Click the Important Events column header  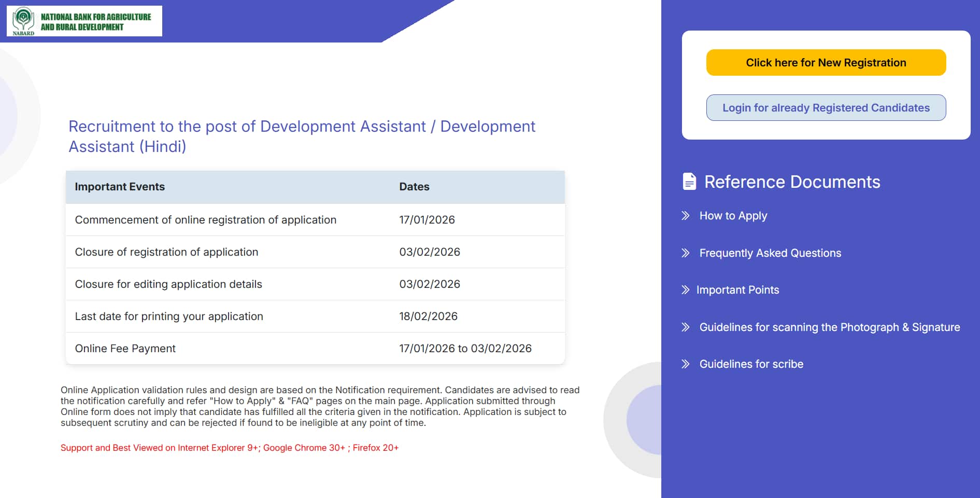click(120, 187)
